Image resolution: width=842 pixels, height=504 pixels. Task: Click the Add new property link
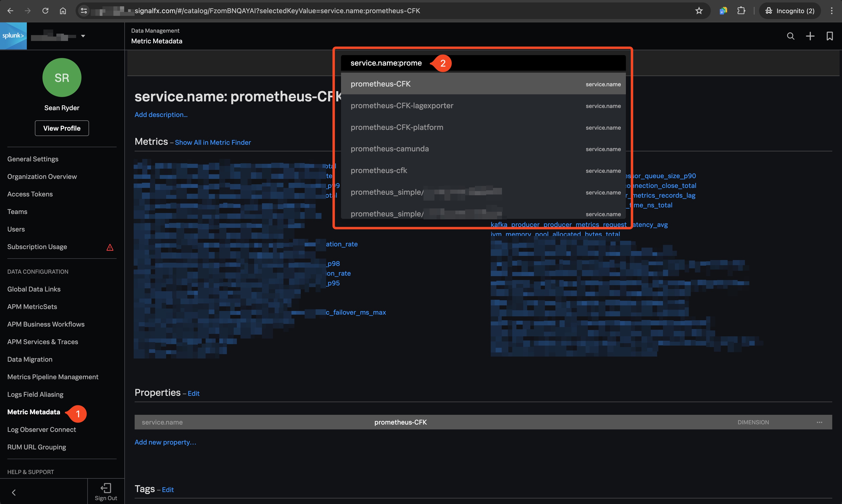click(x=165, y=442)
